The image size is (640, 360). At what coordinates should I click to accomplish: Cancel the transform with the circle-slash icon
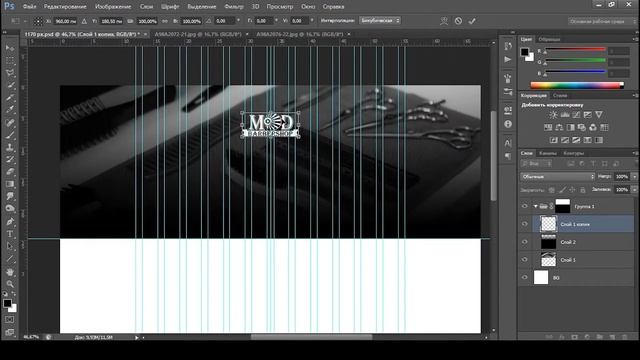(458, 21)
